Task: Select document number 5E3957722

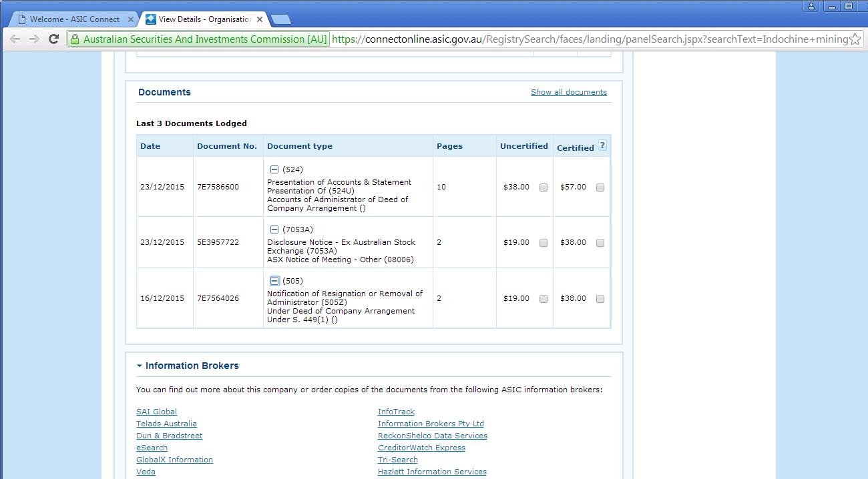Action: [218, 242]
